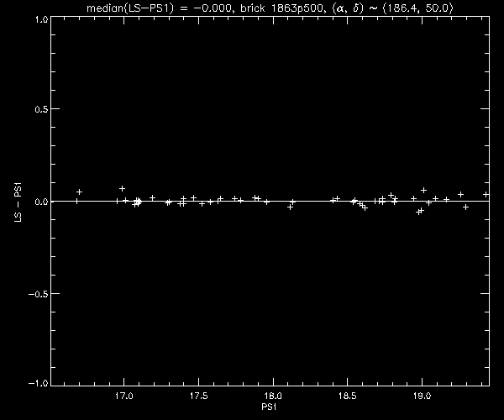Click the x-axis tick label 18.0
The height and width of the screenshot is (420, 504).
tap(273, 396)
